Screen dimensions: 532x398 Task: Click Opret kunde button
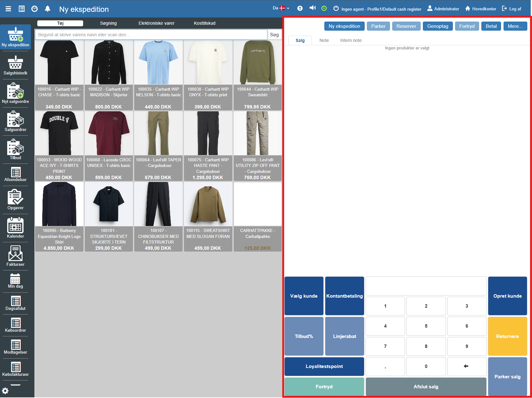click(507, 296)
